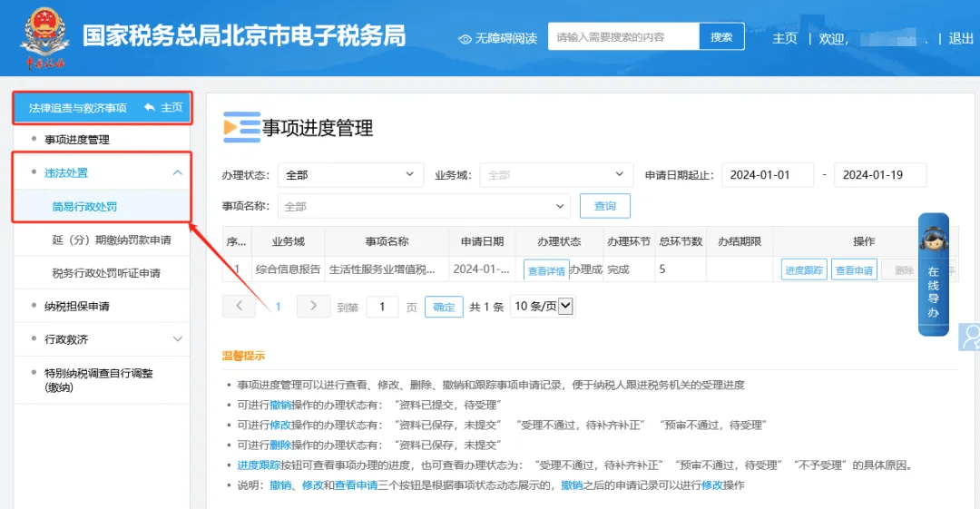
Task: Click the 操作 column header
Action: click(864, 241)
